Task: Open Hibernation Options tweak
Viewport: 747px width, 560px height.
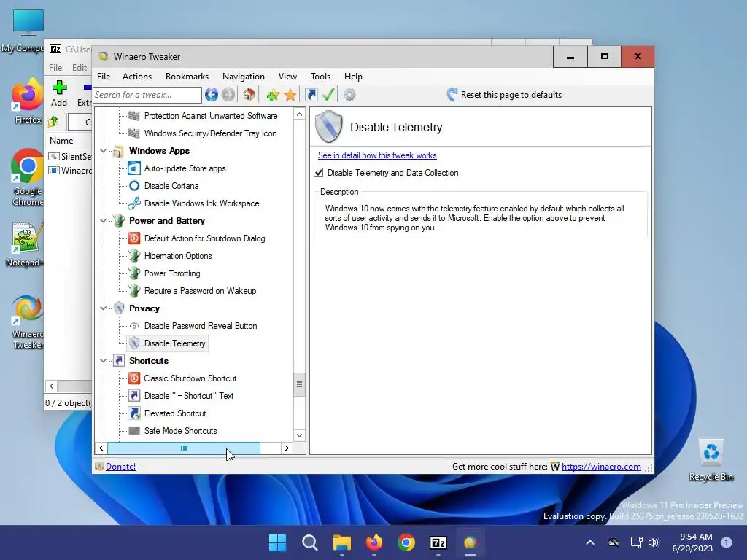Action: click(178, 256)
